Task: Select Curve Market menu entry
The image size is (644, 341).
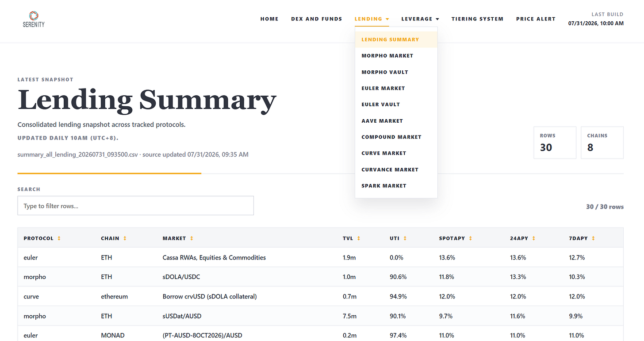Action: click(396, 153)
